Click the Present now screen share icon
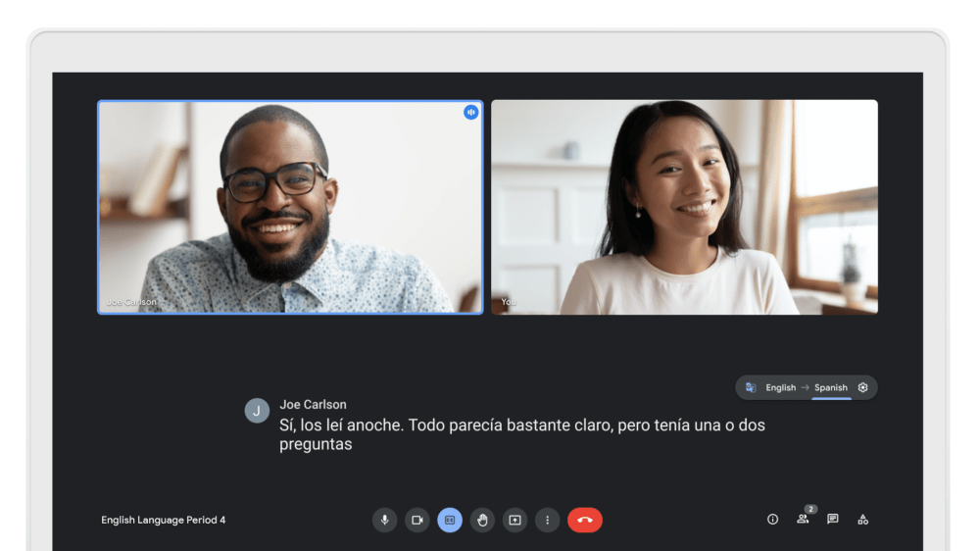980x551 pixels. (x=514, y=520)
